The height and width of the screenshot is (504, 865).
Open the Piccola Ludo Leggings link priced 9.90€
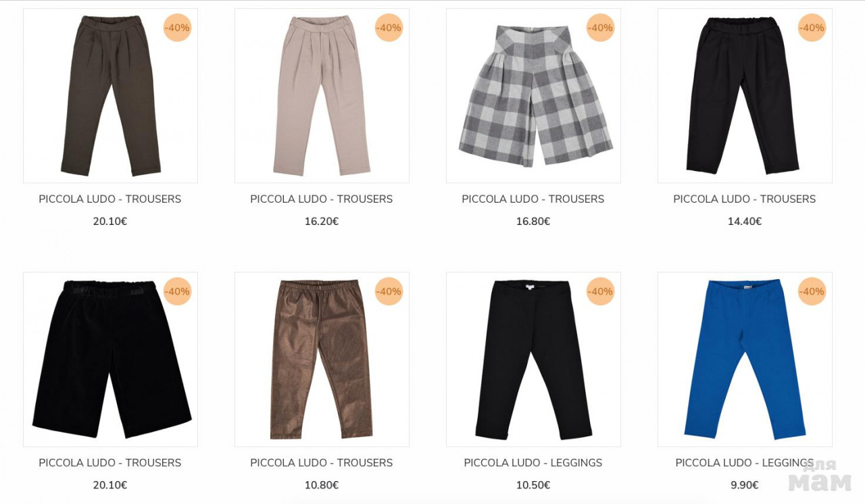[x=745, y=463]
